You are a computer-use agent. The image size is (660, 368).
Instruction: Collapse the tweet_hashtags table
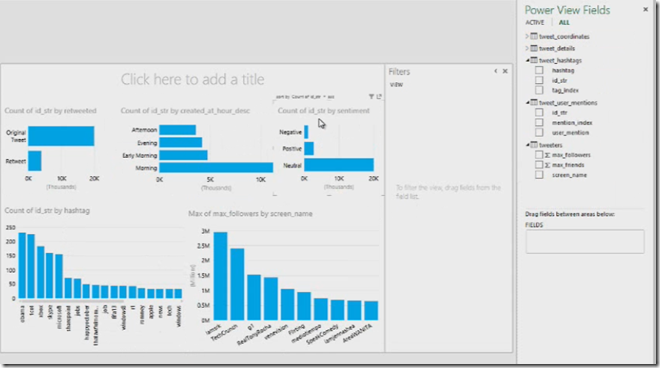527,60
